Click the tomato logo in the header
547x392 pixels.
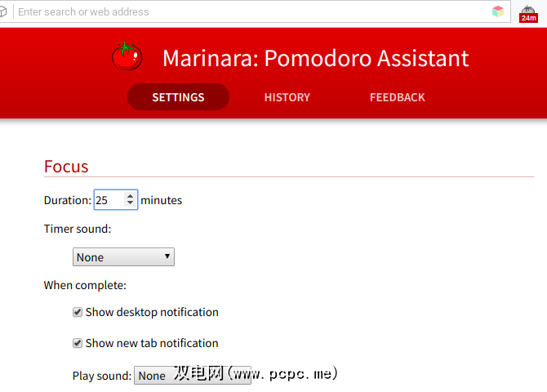click(127, 56)
